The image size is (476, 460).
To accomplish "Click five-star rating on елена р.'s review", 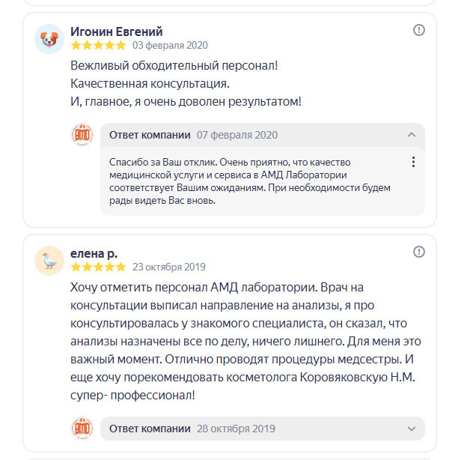I will (98, 266).
